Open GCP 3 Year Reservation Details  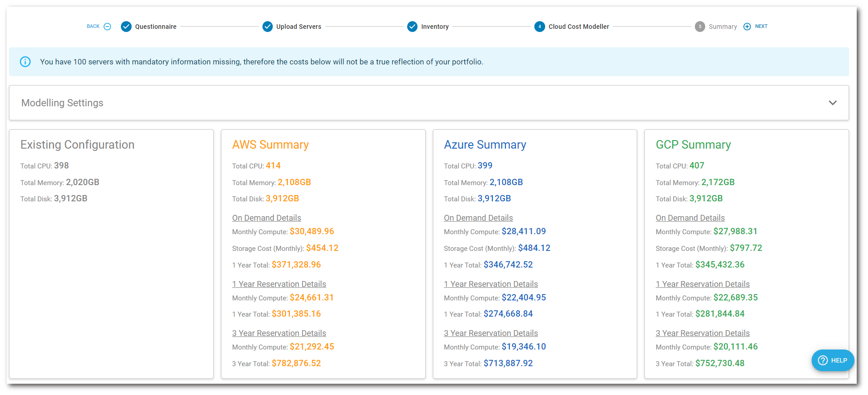pyautogui.click(x=703, y=333)
